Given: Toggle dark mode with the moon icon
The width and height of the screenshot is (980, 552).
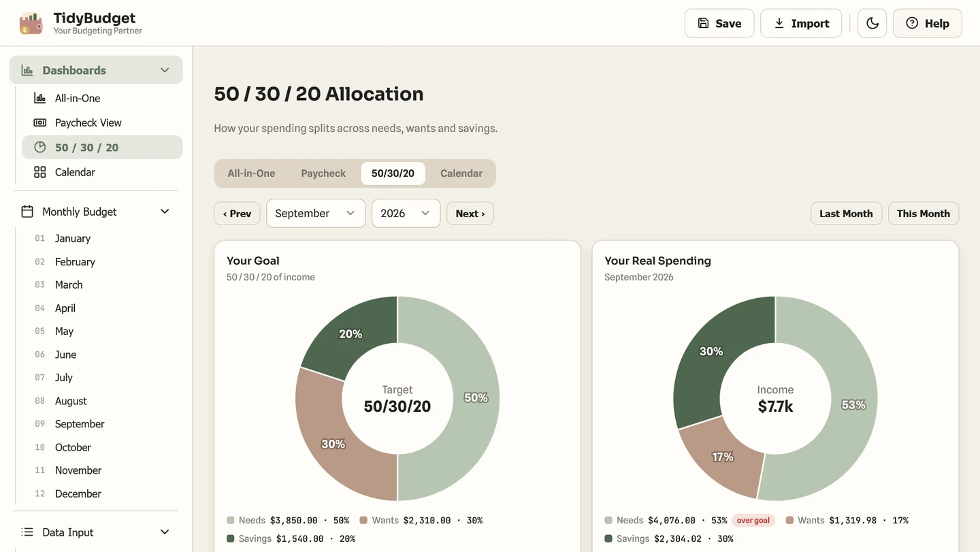Looking at the screenshot, I should pos(872,23).
